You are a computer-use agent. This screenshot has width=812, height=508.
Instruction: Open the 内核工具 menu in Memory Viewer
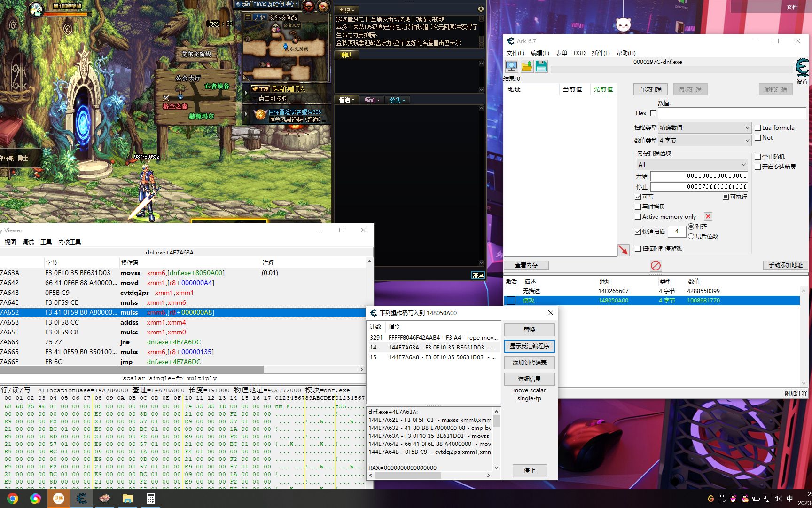pos(70,242)
